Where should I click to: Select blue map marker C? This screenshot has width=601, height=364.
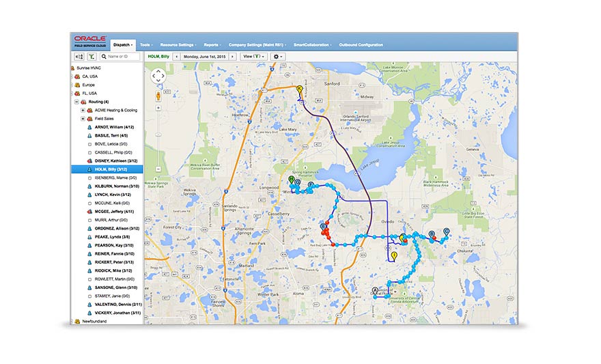pos(446,232)
